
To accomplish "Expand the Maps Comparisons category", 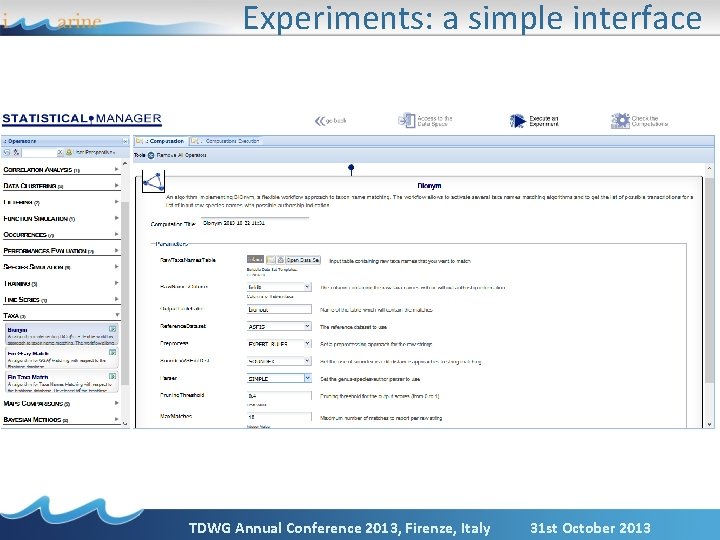I will (61, 403).
